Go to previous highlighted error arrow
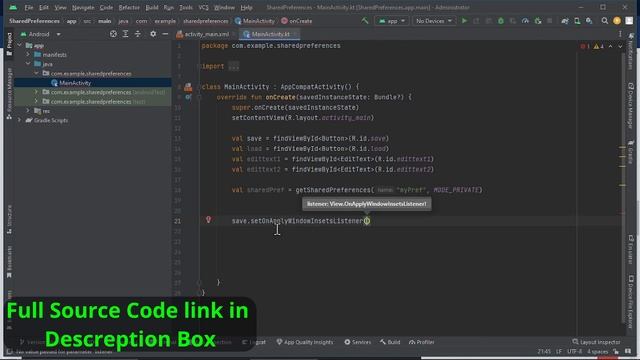Viewport: 640px width, 360px height. tap(611, 47)
